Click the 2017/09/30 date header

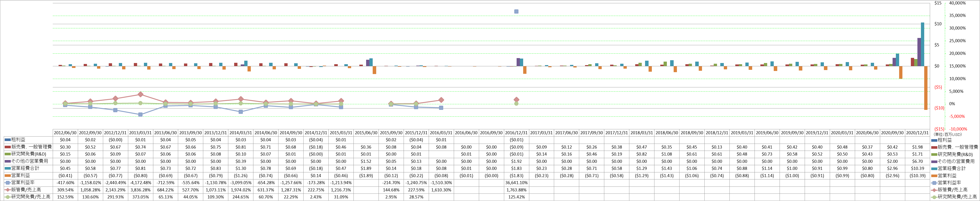[x=592, y=133]
